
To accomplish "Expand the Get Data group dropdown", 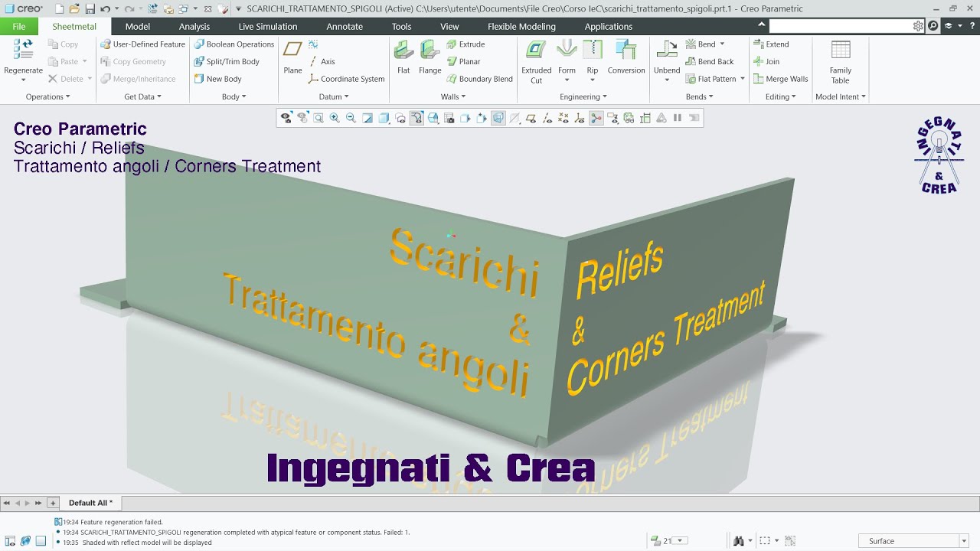I will click(142, 96).
